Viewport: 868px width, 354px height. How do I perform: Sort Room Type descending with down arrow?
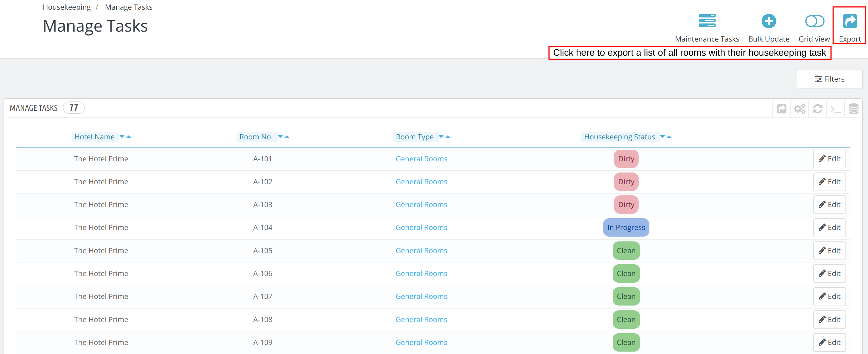coord(441,136)
